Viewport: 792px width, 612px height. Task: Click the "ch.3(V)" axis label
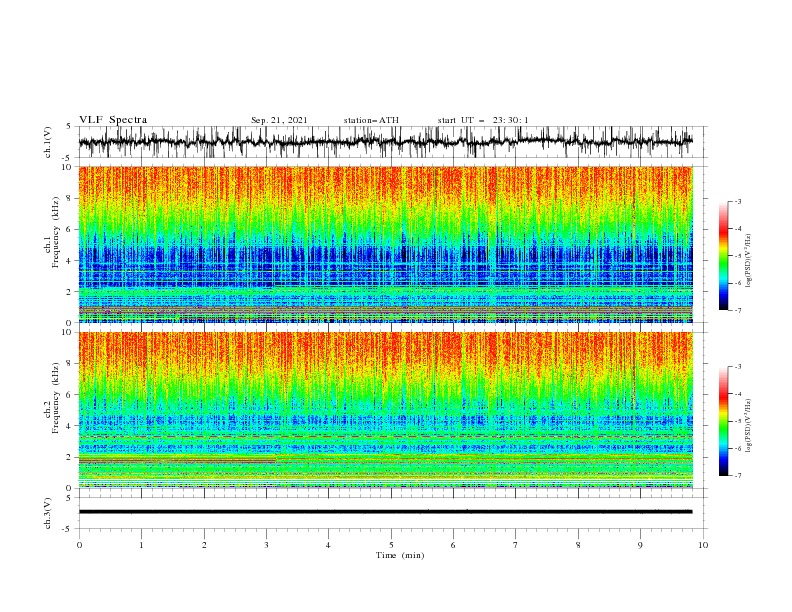(48, 513)
